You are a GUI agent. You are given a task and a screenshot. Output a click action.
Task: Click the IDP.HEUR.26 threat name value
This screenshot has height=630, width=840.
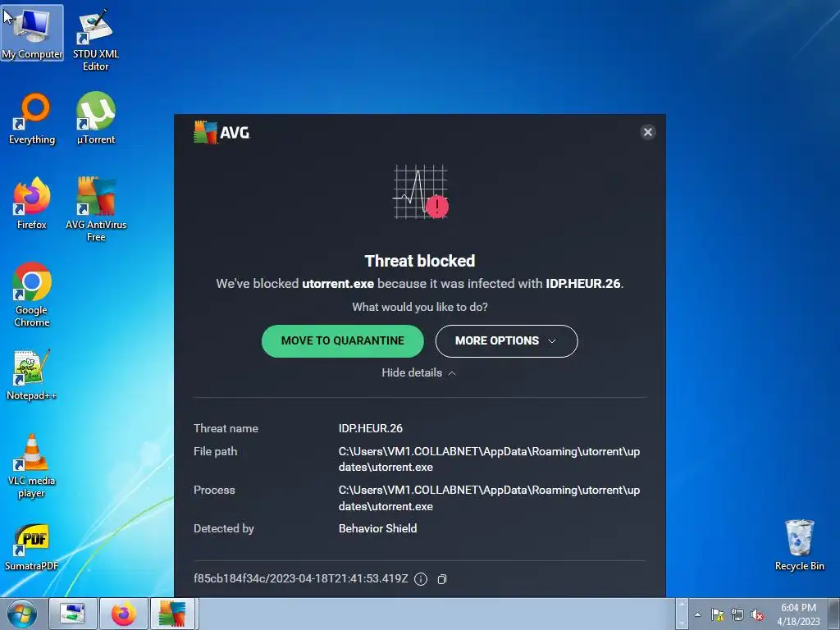pos(370,428)
